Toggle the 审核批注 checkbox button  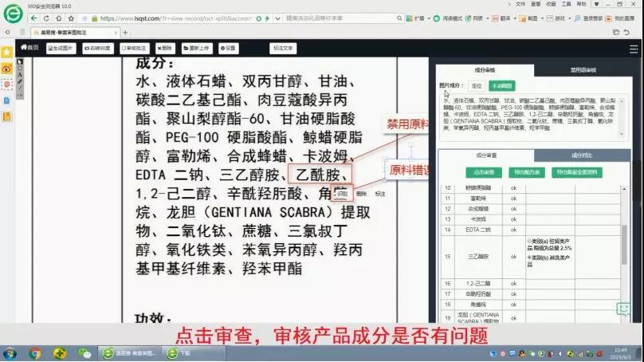coord(135,49)
